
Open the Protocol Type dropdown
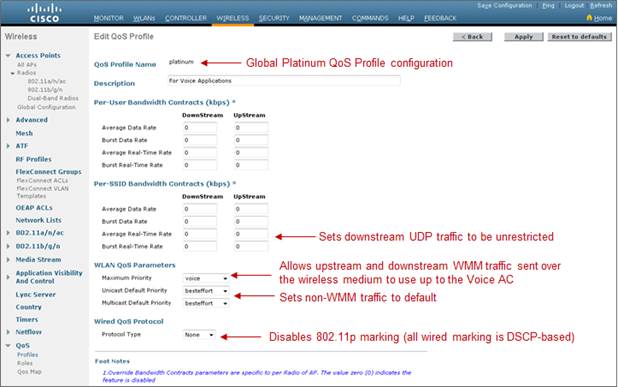coord(199,335)
